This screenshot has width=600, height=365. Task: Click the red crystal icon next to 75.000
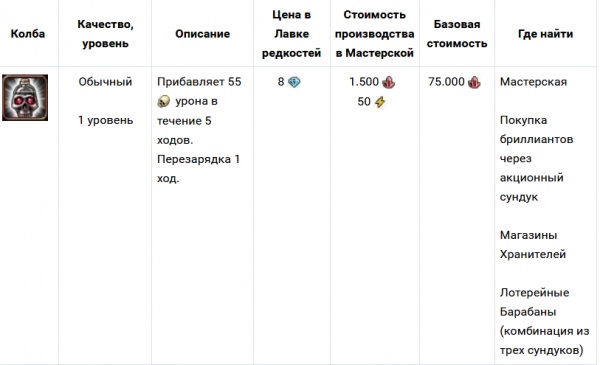pos(474,82)
